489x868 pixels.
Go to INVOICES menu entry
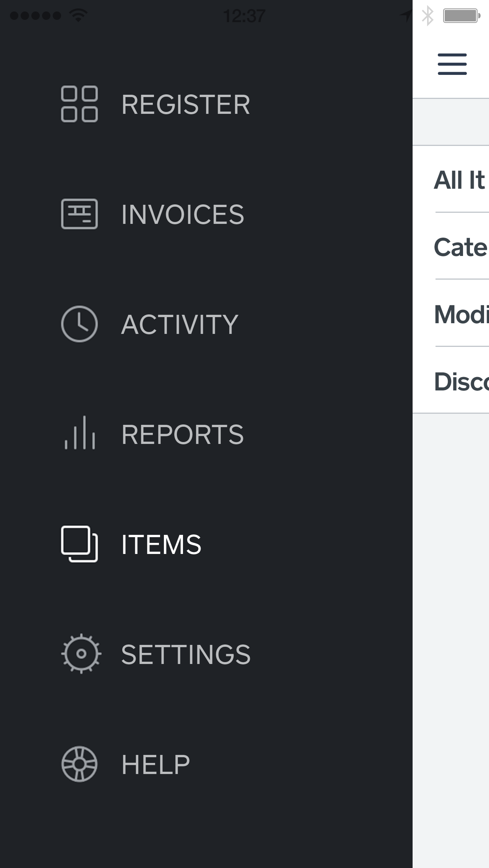(x=183, y=214)
